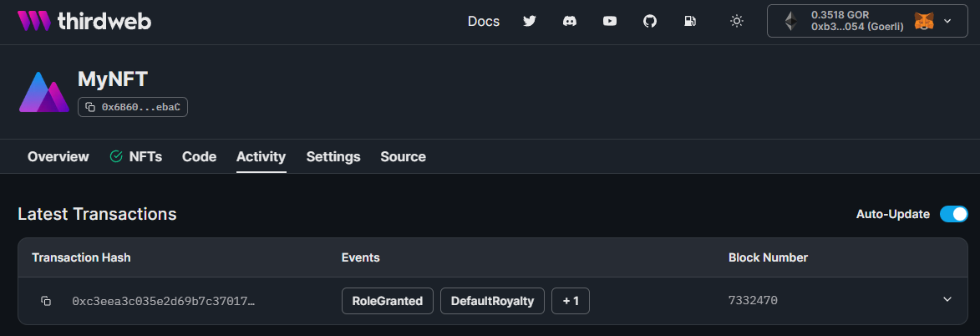Screen dimensions: 980x336
Task: Open the YouTube icon link
Action: pos(610,22)
